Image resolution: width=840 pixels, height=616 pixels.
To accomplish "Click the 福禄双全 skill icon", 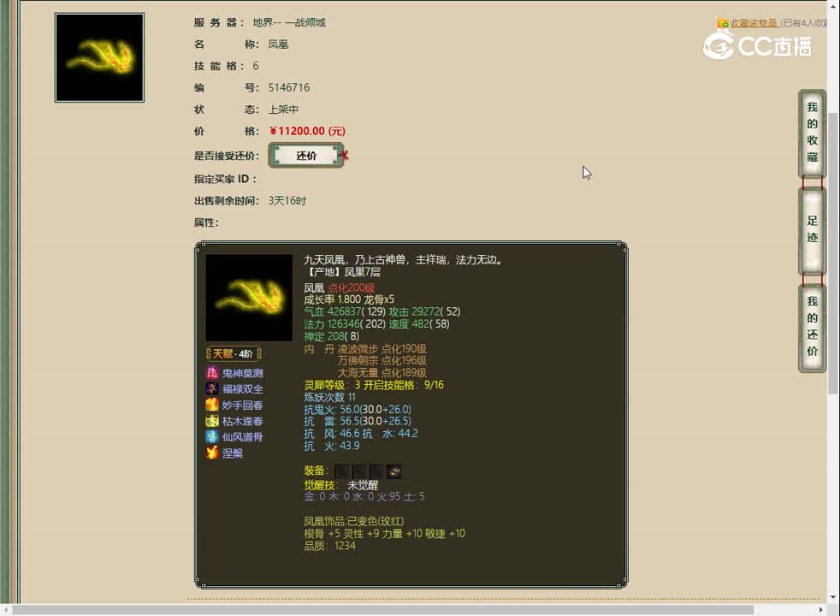I will coord(212,388).
